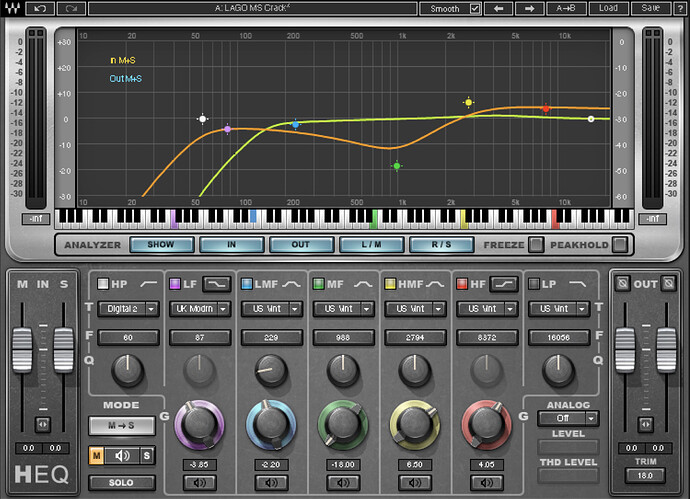Toggle left output phase invert icon
Image resolution: width=690 pixels, height=499 pixels.
point(622,283)
